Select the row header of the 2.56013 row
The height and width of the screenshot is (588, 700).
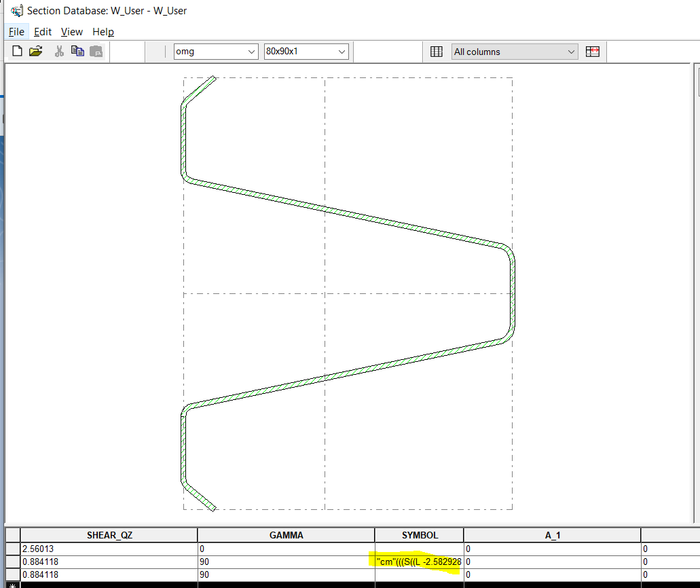(x=13, y=549)
